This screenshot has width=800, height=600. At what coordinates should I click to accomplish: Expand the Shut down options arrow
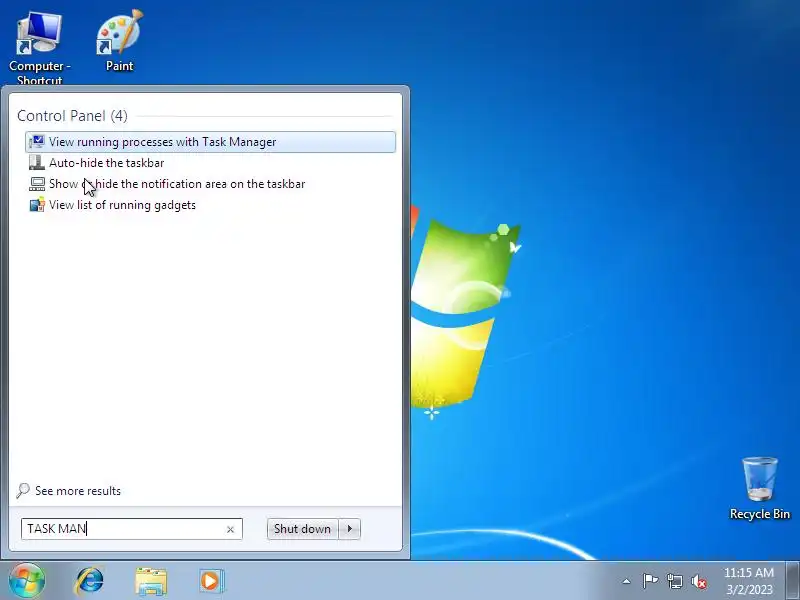350,529
